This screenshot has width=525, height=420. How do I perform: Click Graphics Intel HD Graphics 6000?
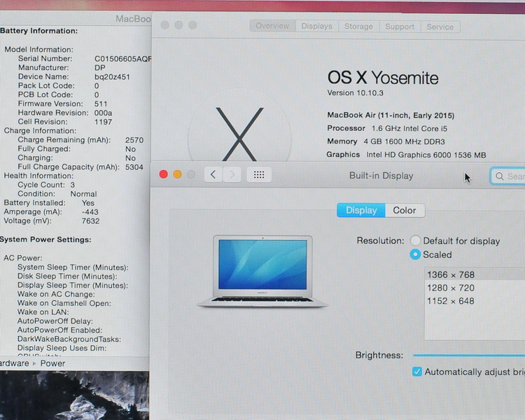[x=406, y=155]
